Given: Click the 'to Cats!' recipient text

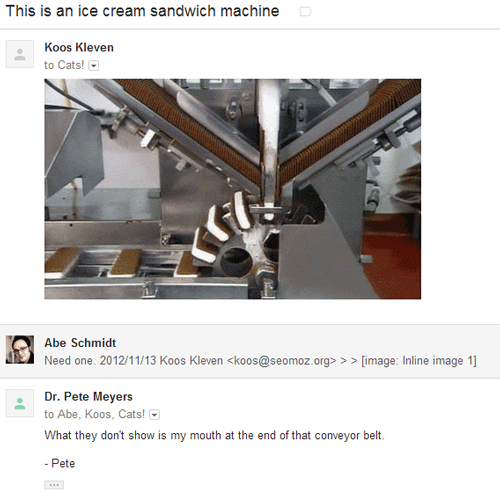Looking at the screenshot, I should (x=64, y=65).
